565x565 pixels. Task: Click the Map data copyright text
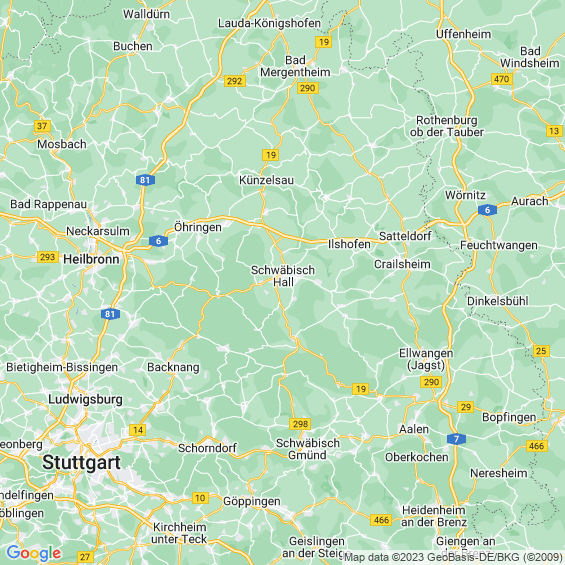[x=454, y=558]
